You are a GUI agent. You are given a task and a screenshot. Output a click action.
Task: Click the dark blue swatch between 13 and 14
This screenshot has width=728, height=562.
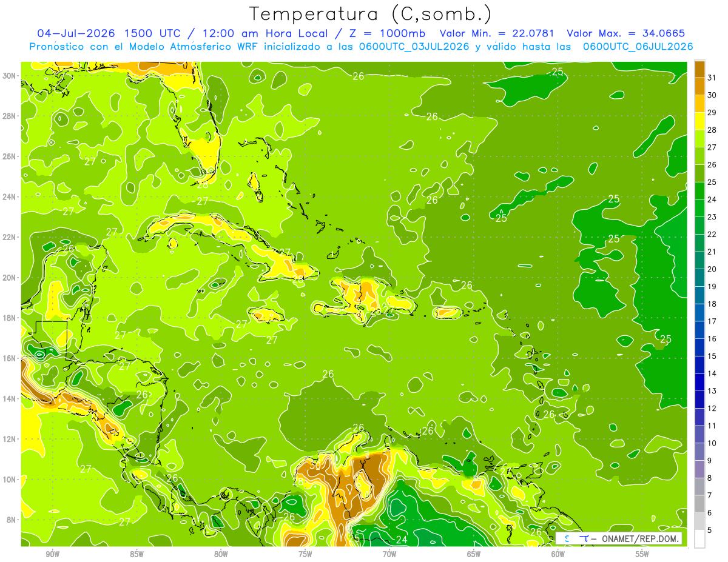(x=699, y=382)
